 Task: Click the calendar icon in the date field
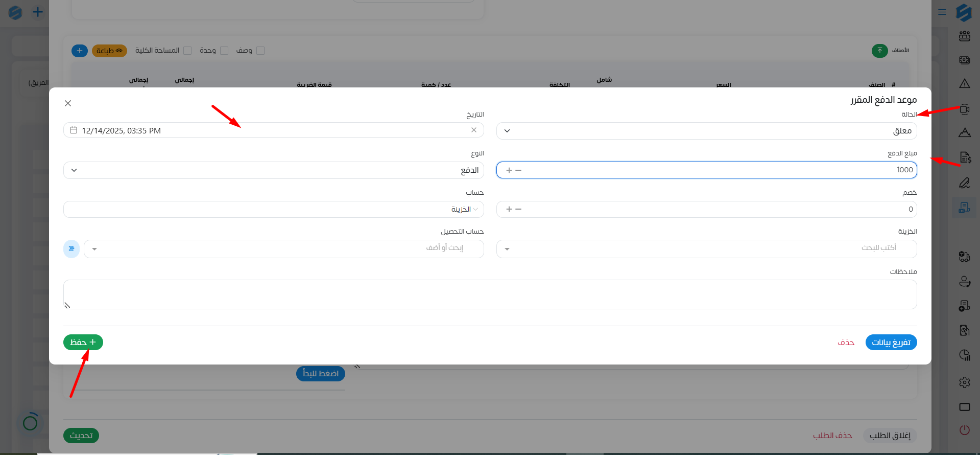point(74,130)
